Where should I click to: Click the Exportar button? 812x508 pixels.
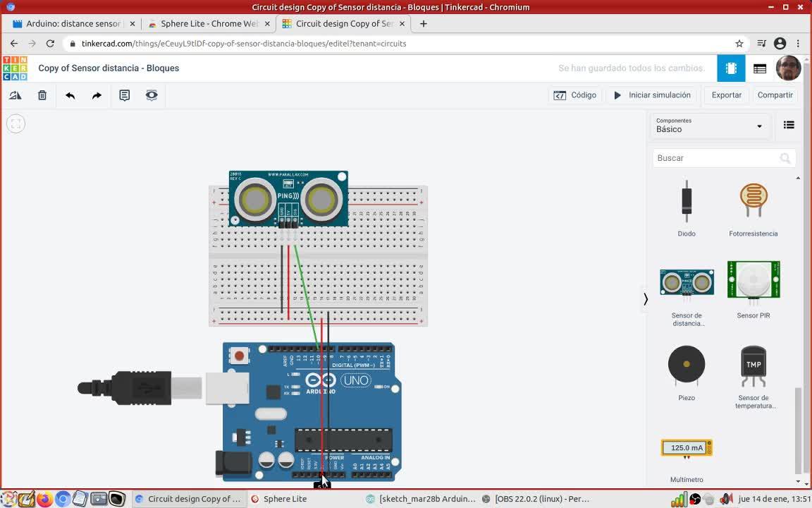point(726,95)
